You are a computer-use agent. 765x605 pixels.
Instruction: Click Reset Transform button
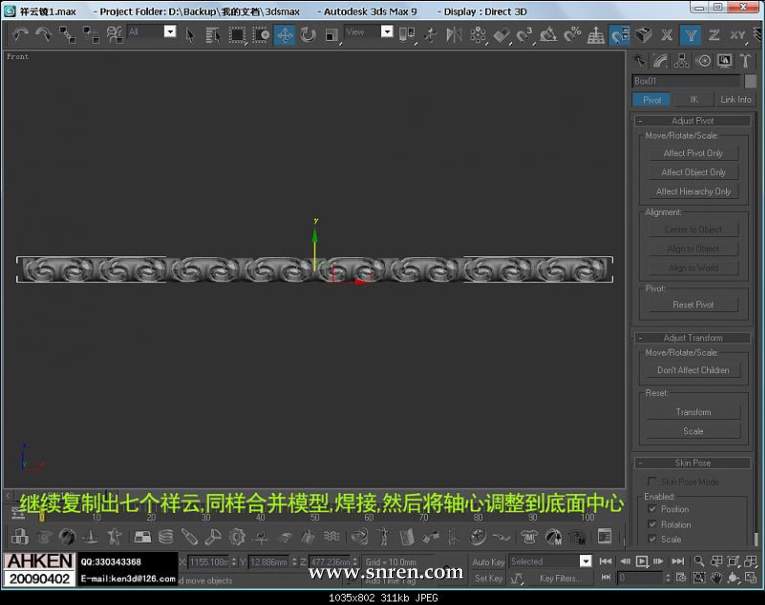[x=693, y=412]
